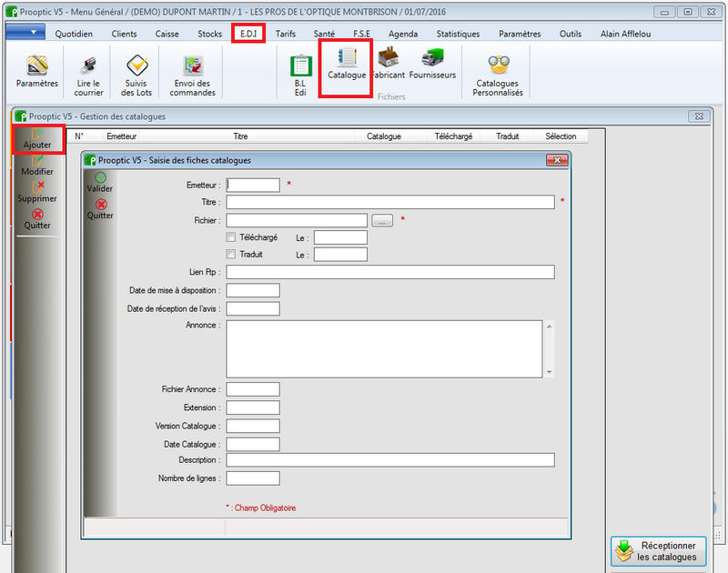Click the Description input field
This screenshot has height=573, width=728.
[x=390, y=460]
